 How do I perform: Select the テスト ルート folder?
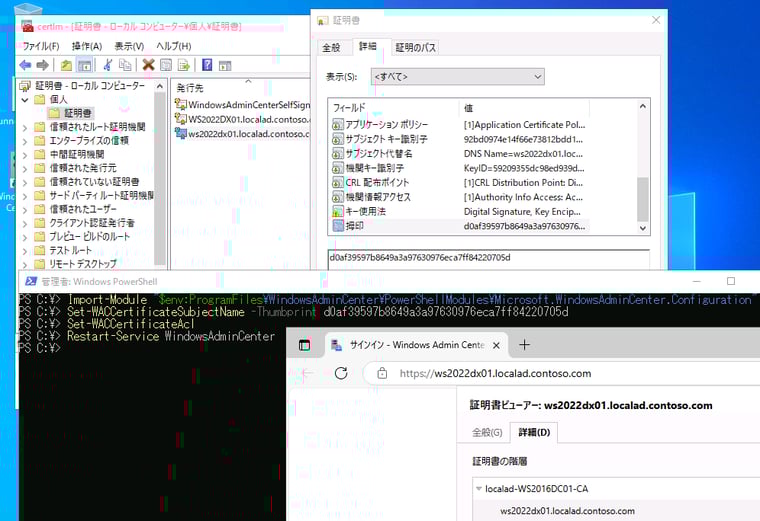63,250
